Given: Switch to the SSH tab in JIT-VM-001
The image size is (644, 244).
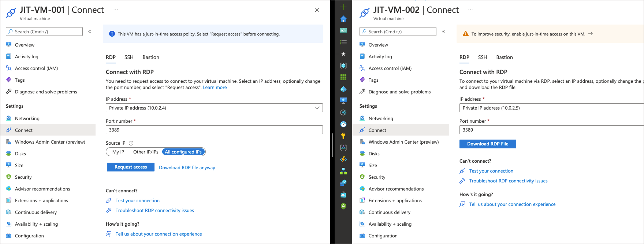Looking at the screenshot, I should [129, 57].
